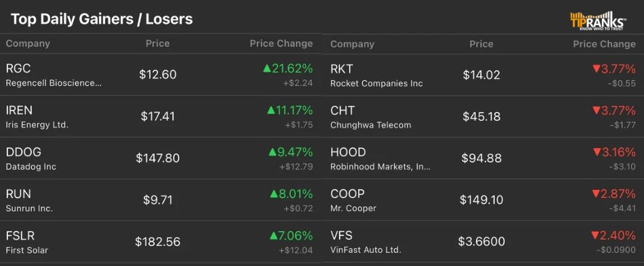The height and width of the screenshot is (266, 644).
Task: Open the RGC ticker row
Action: (x=161, y=75)
